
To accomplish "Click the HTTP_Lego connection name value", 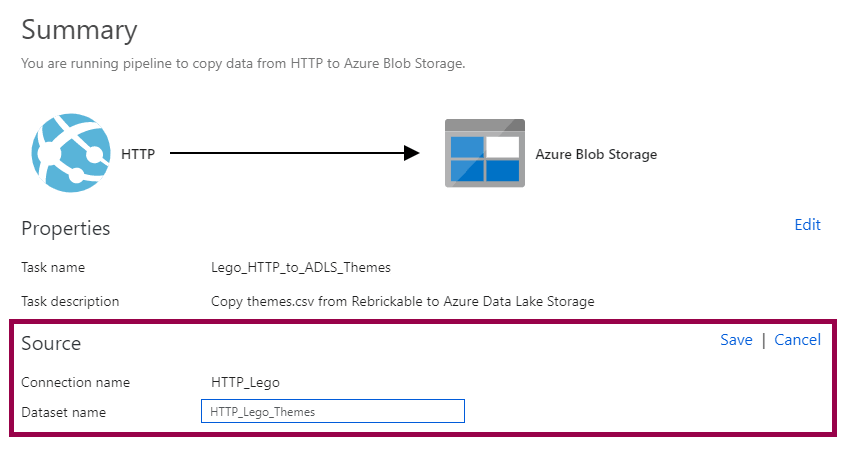I will point(245,382).
